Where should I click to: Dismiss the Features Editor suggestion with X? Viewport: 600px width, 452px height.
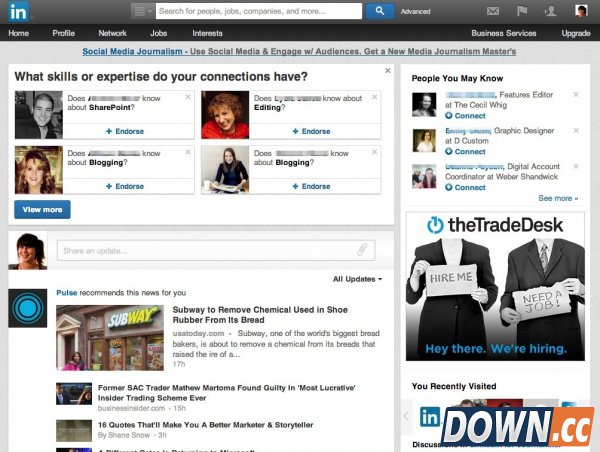click(576, 95)
